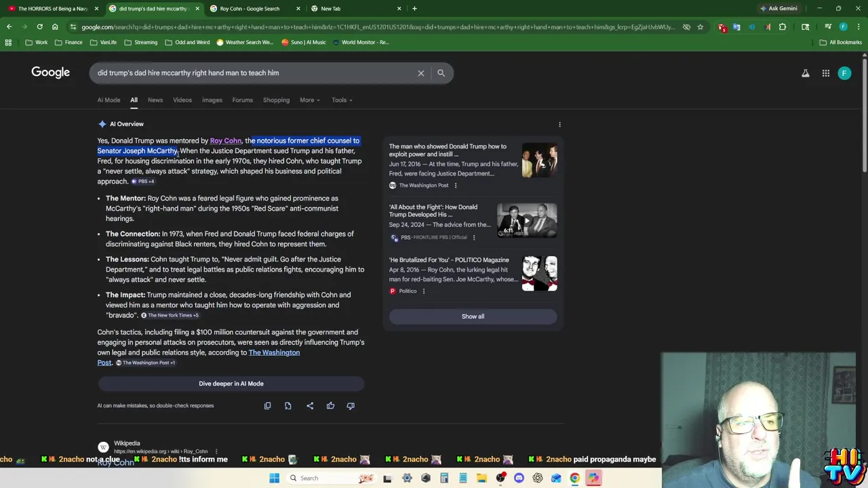Open the Work bookmarks folder
Viewport: 868px width, 488px height.
click(x=37, y=42)
